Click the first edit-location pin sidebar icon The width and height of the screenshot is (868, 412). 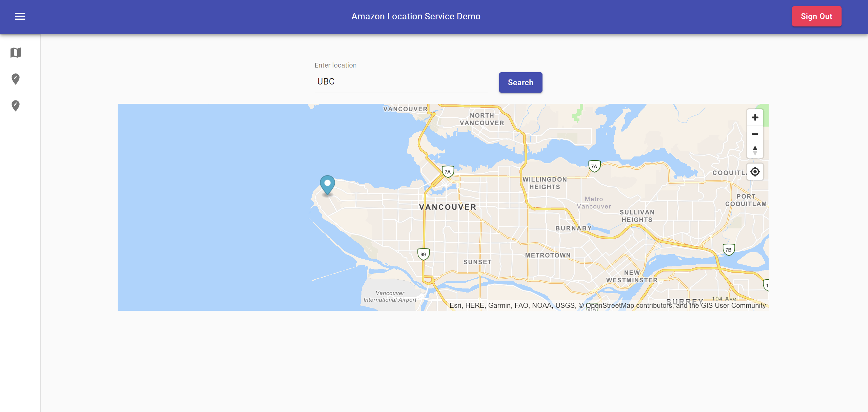[x=16, y=79]
